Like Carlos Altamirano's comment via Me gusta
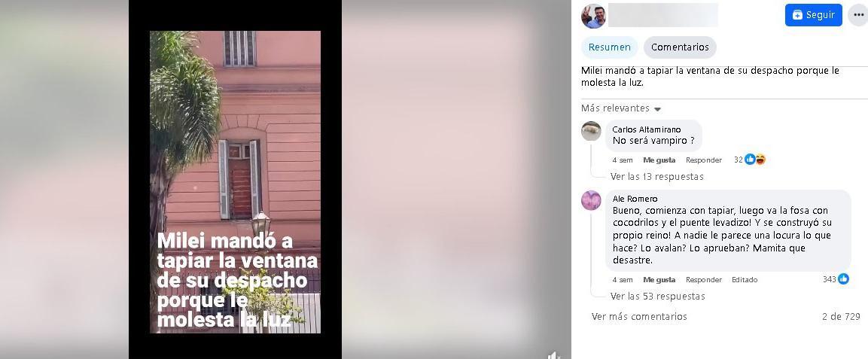 (659, 160)
